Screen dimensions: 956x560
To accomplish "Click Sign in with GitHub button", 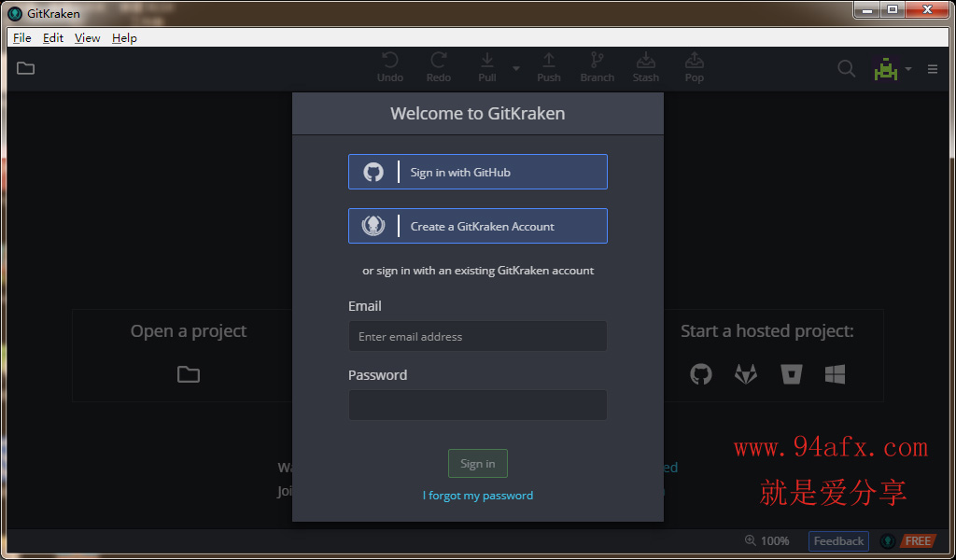I will click(477, 172).
